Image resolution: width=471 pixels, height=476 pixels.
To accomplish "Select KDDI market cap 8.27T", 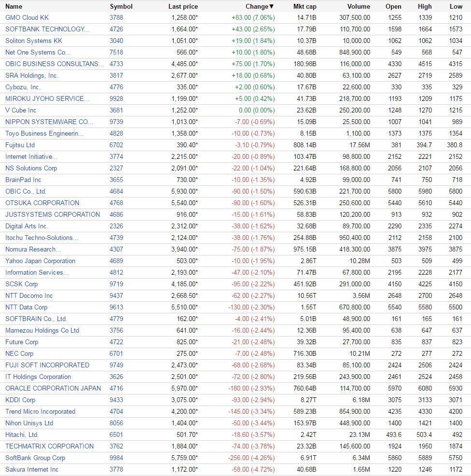I will point(309,400).
